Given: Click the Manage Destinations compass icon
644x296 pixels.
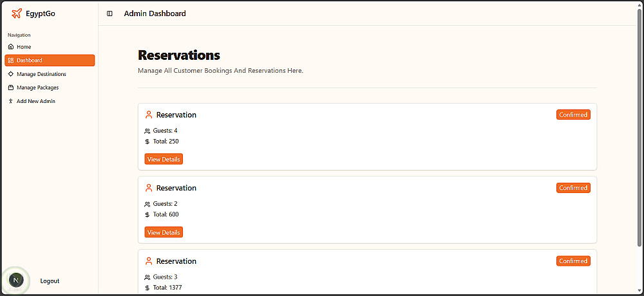Looking at the screenshot, I should [x=11, y=74].
